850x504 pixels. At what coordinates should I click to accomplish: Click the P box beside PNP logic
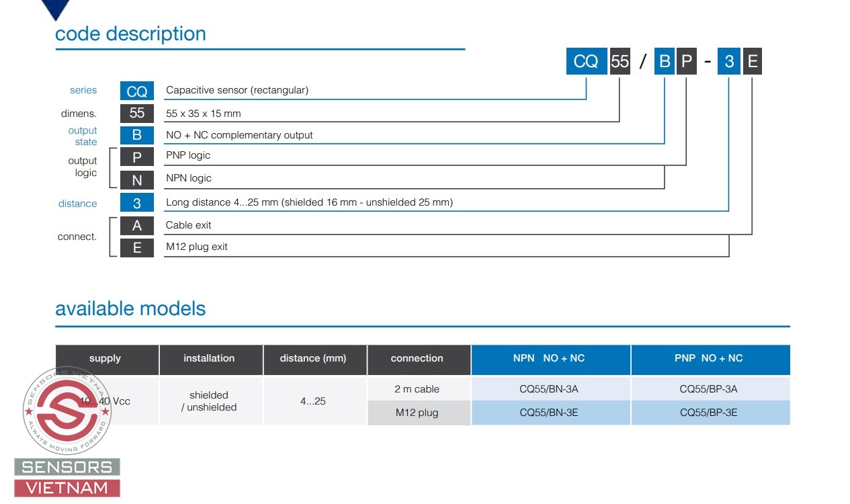137,157
